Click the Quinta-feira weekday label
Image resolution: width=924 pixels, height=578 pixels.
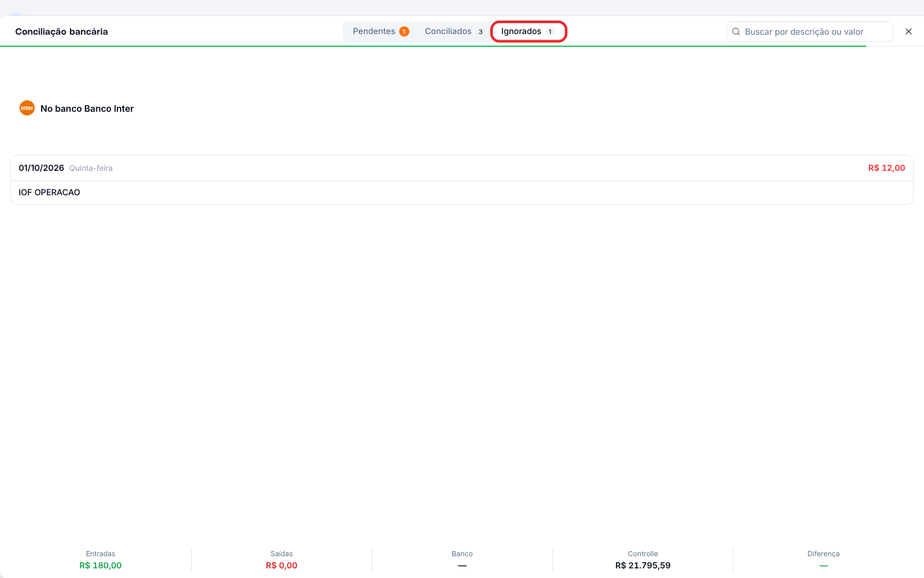coord(91,168)
